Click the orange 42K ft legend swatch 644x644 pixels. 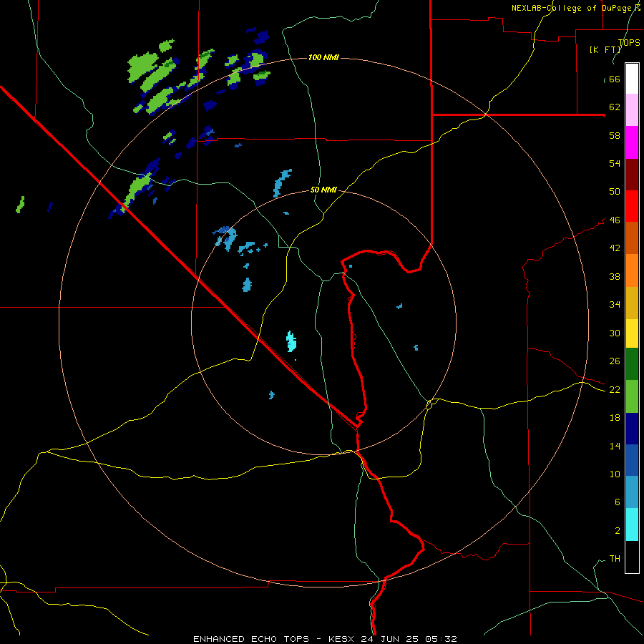[632, 270]
